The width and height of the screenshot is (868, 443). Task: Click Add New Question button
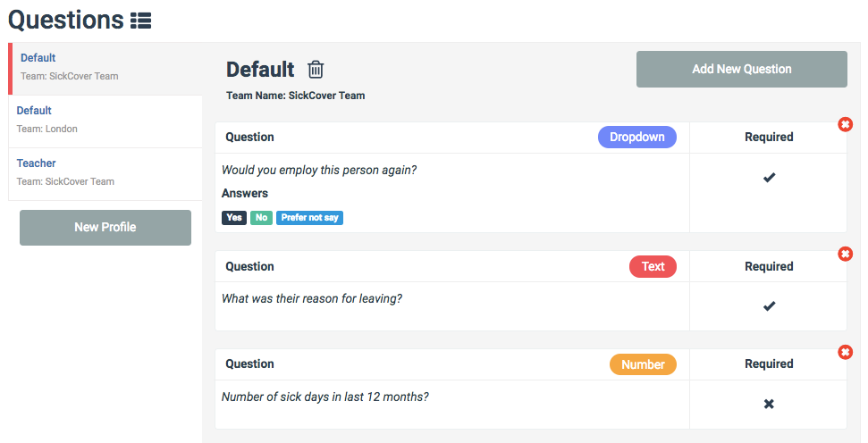(x=741, y=69)
